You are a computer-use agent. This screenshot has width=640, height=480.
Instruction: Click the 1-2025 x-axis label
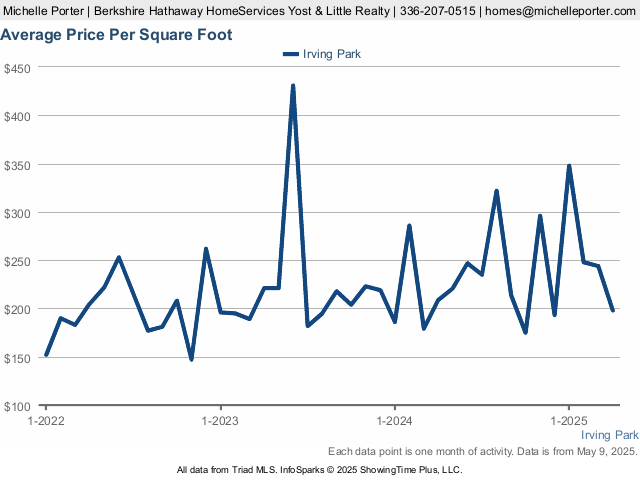569,420
